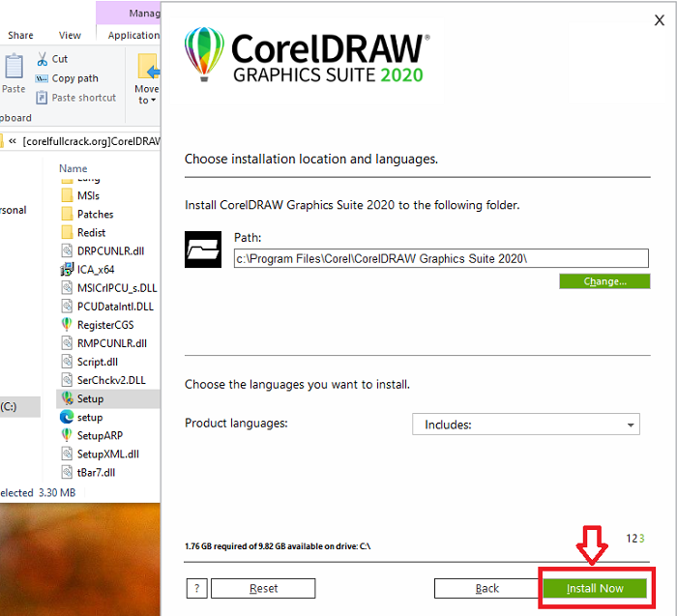Open the Redist folder
This screenshot has height=616, width=677.
pyautogui.click(x=91, y=232)
